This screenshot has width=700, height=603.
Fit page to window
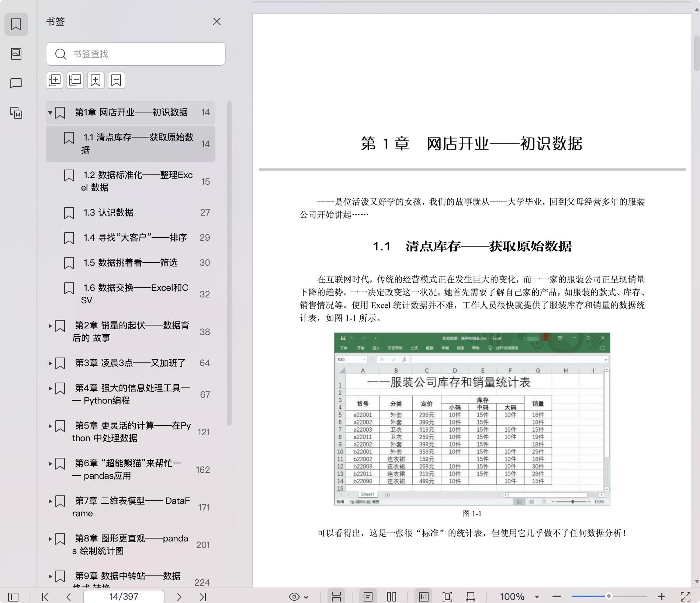pos(447,597)
